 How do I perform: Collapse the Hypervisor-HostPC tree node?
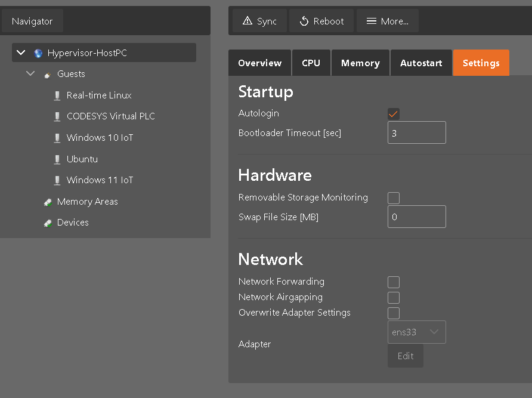(20, 53)
